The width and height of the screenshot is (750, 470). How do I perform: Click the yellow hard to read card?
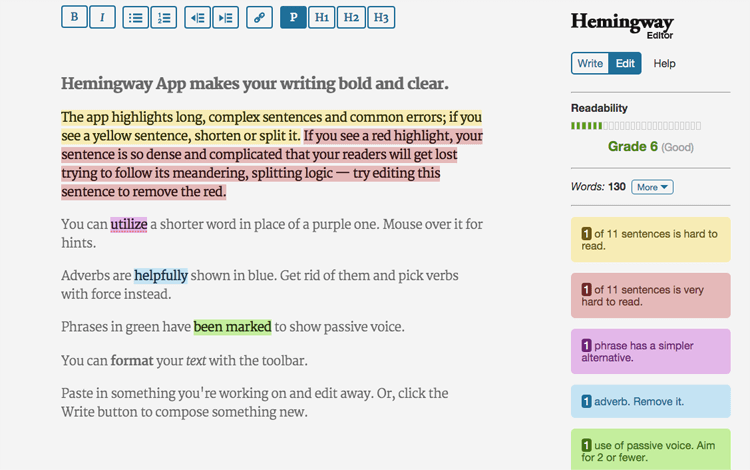pyautogui.click(x=651, y=240)
